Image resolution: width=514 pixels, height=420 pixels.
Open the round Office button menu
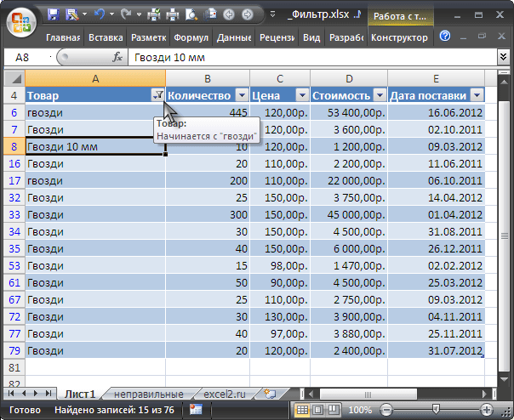(21, 23)
